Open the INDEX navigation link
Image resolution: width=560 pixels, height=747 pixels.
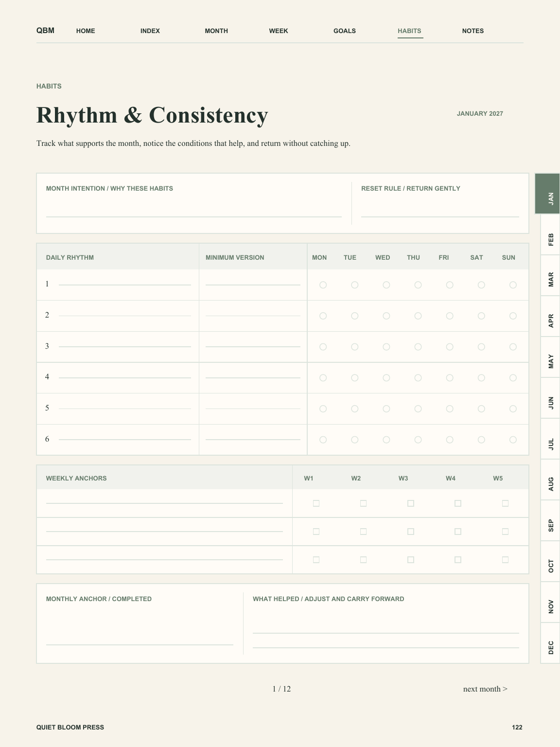click(150, 31)
